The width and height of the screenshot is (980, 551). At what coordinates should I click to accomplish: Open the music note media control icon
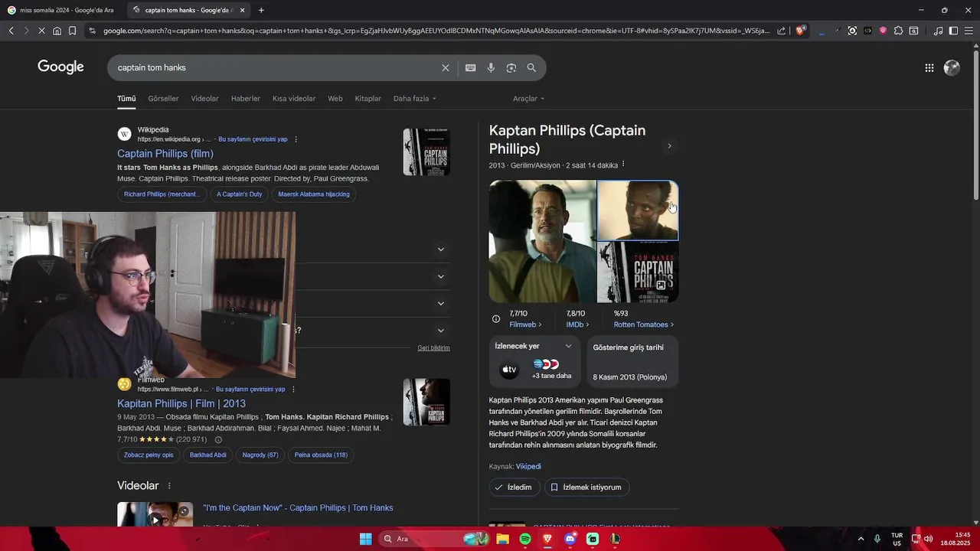tap(938, 31)
